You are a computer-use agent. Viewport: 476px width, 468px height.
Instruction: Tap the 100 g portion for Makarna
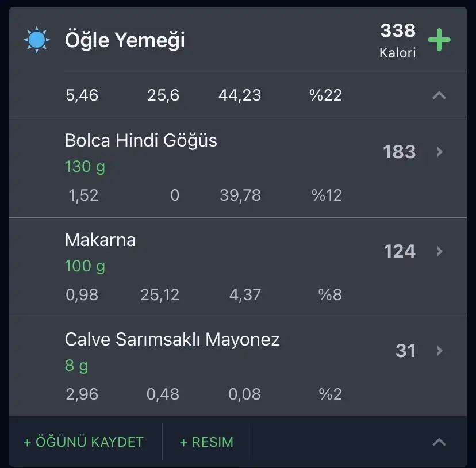(x=85, y=266)
